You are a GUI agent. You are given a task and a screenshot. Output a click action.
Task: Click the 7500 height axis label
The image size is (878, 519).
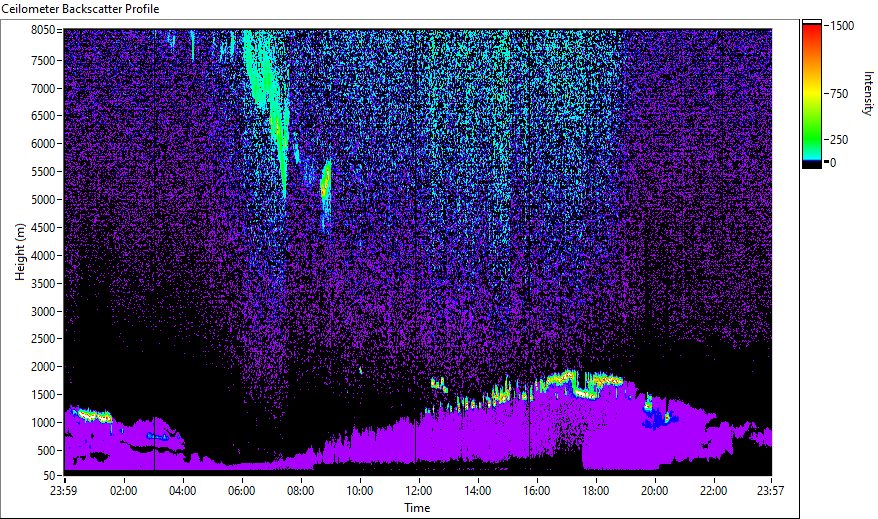pyautogui.click(x=43, y=60)
